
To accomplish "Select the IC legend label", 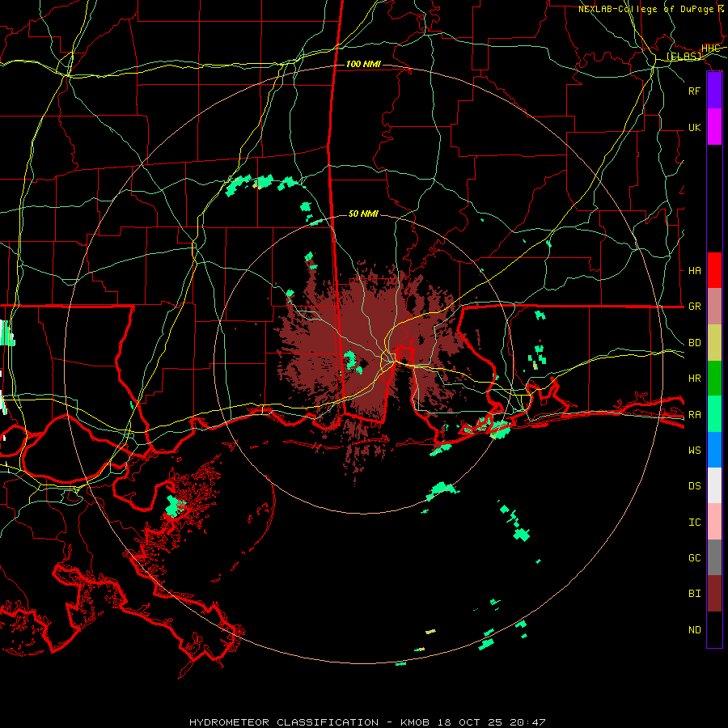I will (695, 523).
